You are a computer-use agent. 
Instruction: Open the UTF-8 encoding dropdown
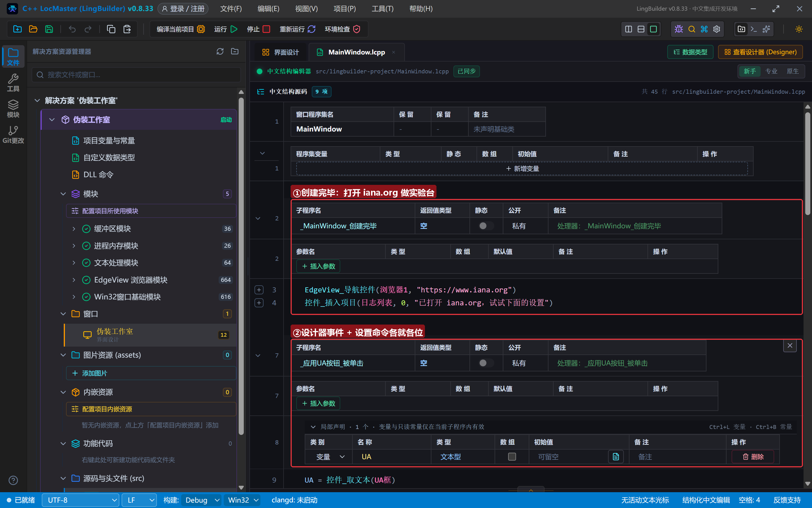coord(81,500)
